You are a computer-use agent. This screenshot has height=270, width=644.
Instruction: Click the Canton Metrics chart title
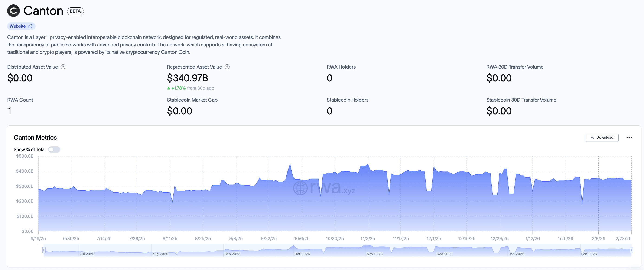tap(35, 137)
